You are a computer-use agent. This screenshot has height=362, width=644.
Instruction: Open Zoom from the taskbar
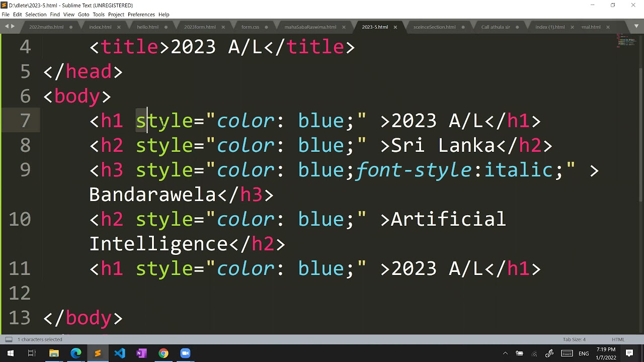pyautogui.click(x=185, y=353)
